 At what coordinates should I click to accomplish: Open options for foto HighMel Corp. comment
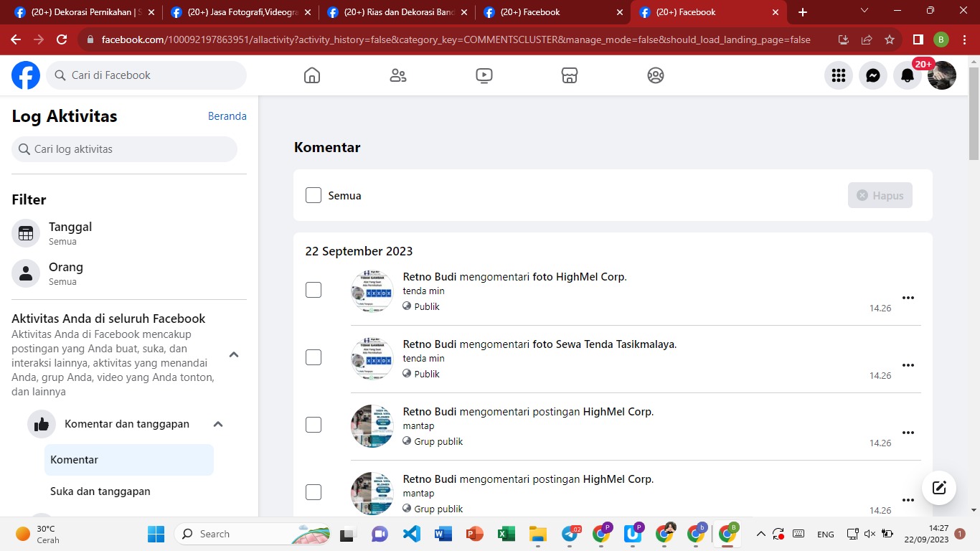coord(908,298)
